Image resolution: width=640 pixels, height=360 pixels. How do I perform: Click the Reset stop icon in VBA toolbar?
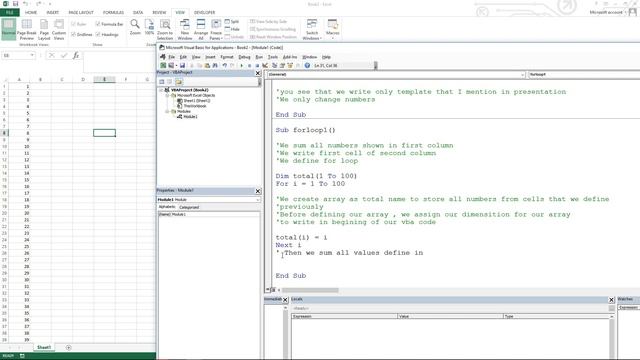[257, 65]
